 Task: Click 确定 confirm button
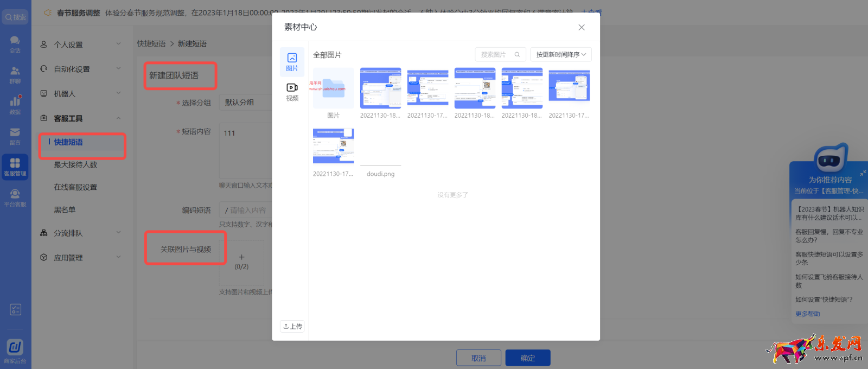coord(527,358)
